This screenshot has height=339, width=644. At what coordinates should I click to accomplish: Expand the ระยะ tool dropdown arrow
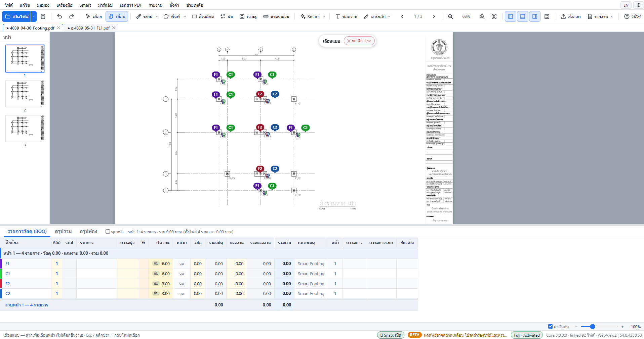tap(157, 16)
